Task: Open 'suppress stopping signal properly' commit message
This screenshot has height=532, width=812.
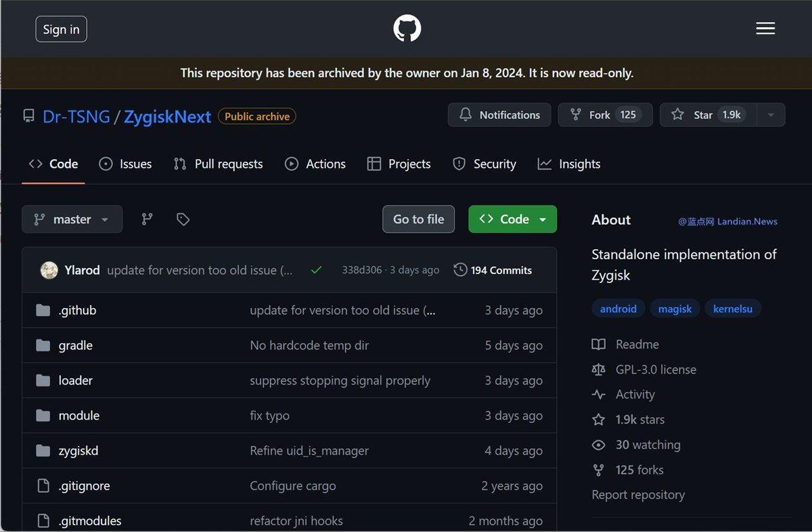Action: tap(340, 380)
